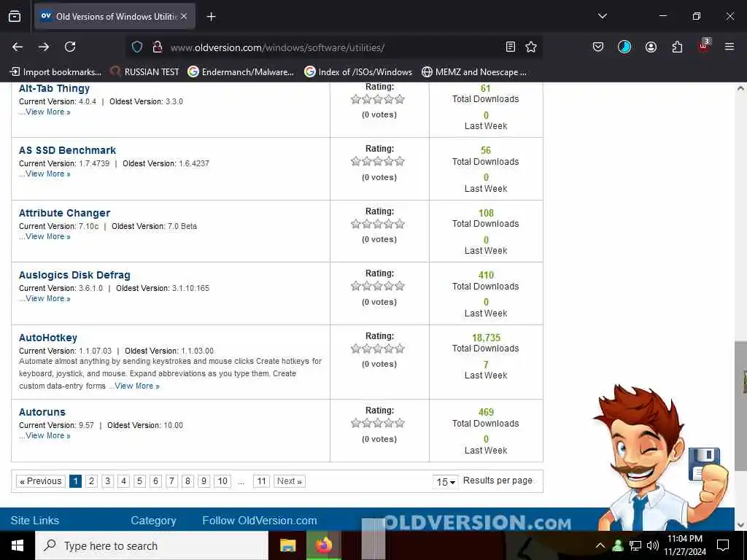Click the browser forward arrow
This screenshot has width=747, height=560.
(x=44, y=47)
